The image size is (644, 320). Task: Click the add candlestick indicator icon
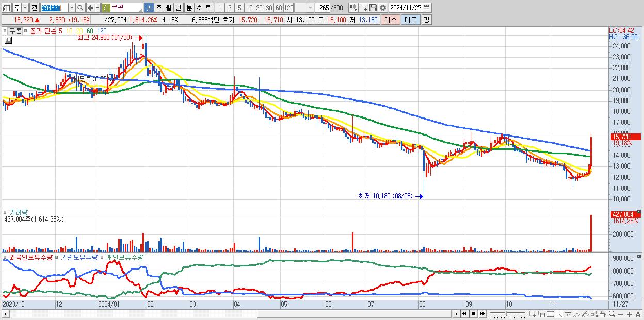pyautogui.click(x=353, y=8)
